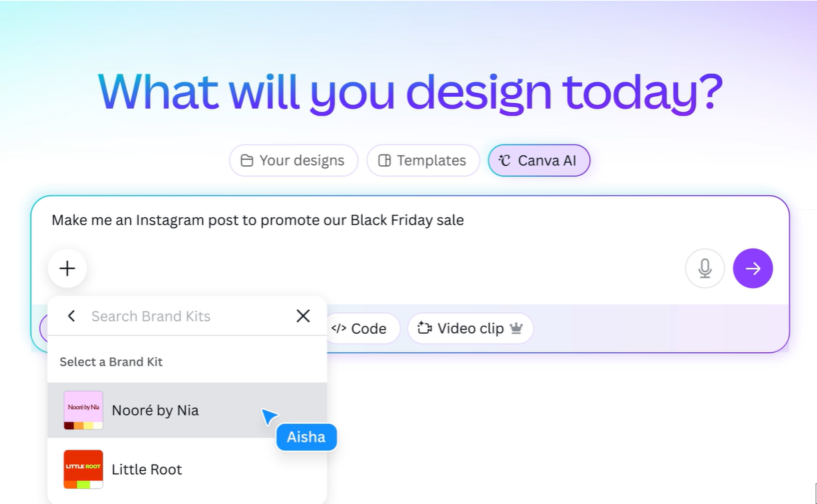Open the Canva AI tab

[539, 160]
